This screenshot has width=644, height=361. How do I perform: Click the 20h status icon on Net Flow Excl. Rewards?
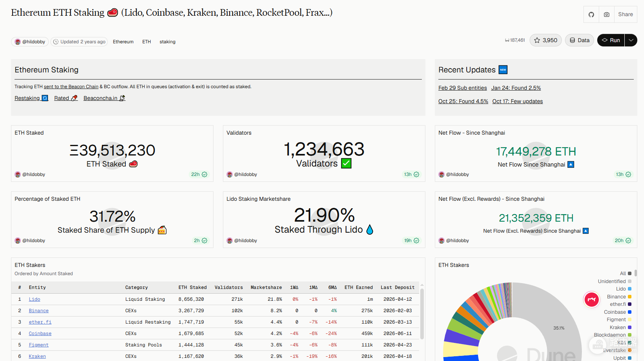628,241
